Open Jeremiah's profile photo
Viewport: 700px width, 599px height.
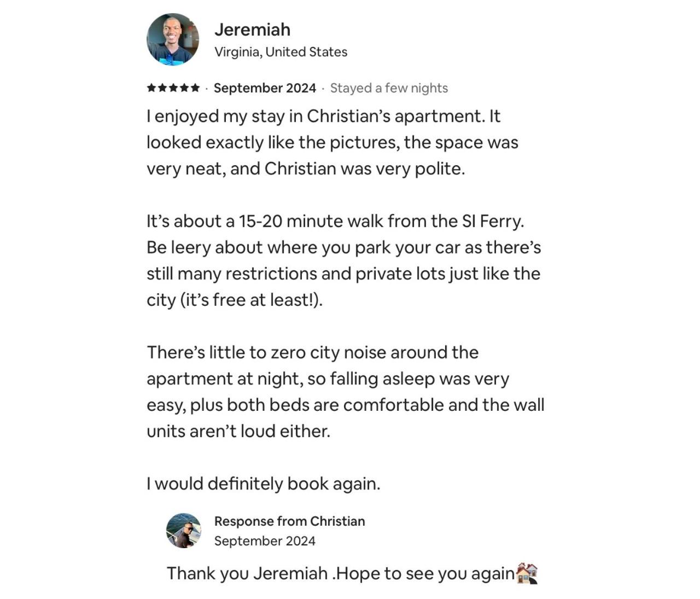point(173,39)
